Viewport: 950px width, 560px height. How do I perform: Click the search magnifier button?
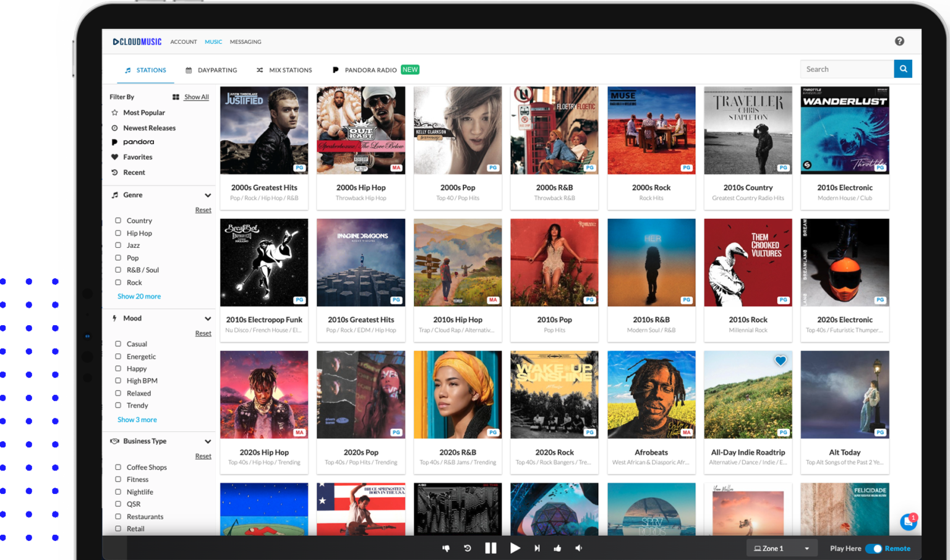(903, 69)
